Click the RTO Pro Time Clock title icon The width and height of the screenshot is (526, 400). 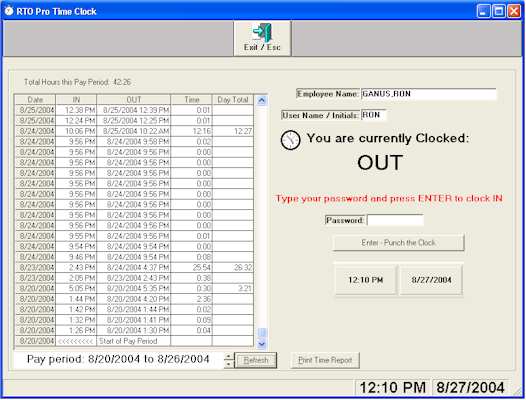point(9,11)
